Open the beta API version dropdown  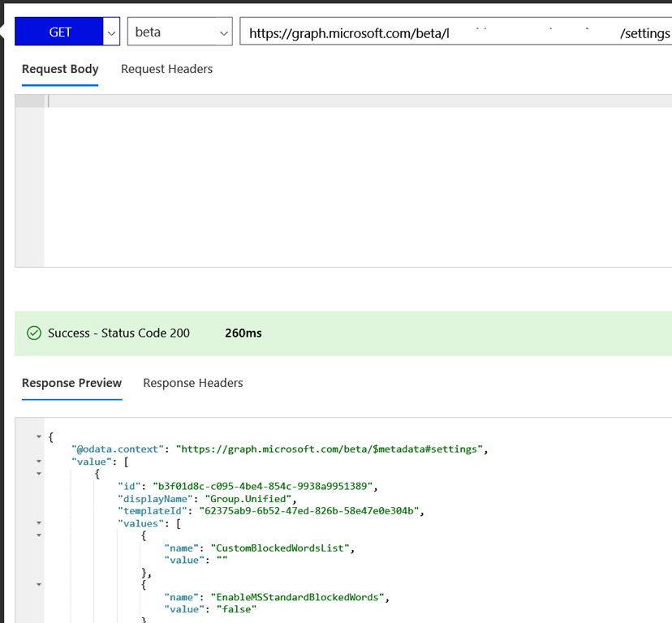[179, 32]
